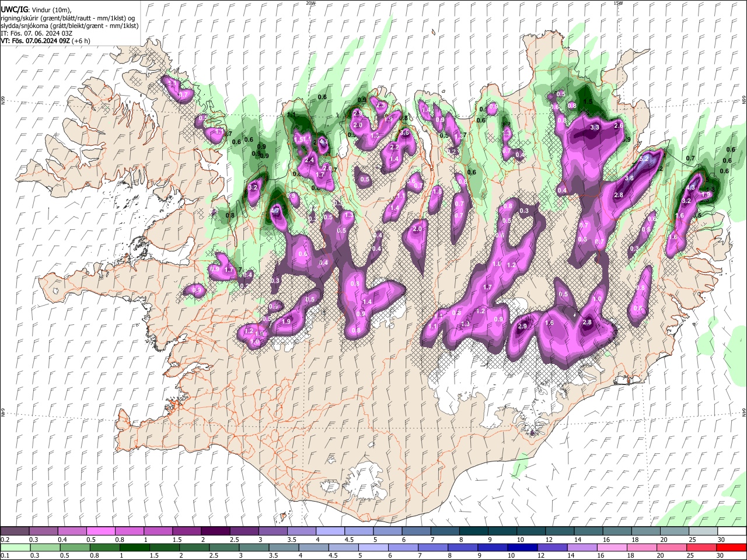The image size is (747, 560).
Task: Pick the 0.4 snow scale swatch
Action: (x=72, y=531)
